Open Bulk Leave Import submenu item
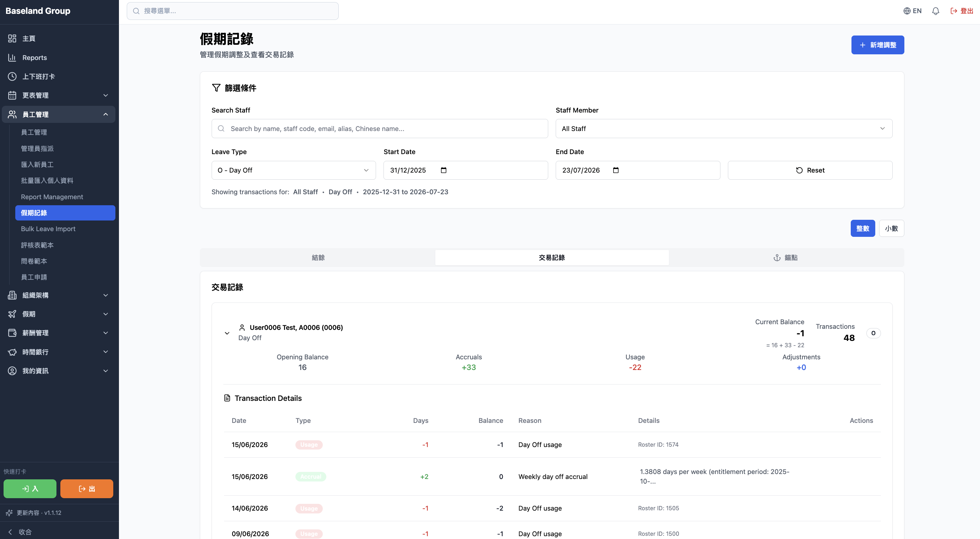 click(x=65, y=229)
